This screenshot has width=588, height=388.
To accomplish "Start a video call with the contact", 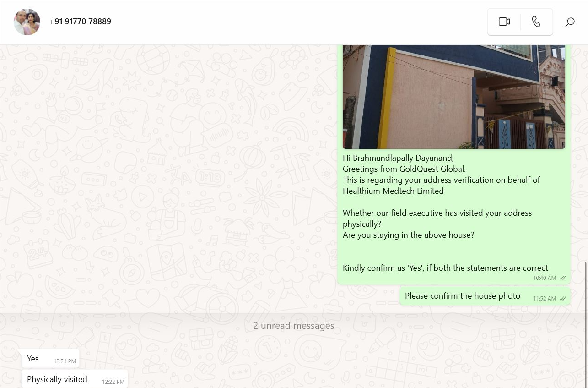I will click(504, 22).
